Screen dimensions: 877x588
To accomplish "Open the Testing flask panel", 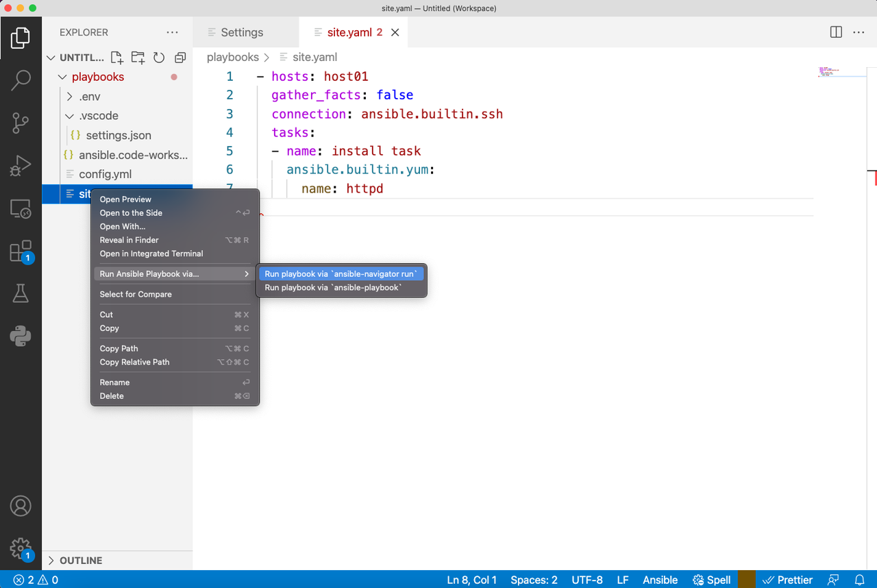I will [x=21, y=293].
